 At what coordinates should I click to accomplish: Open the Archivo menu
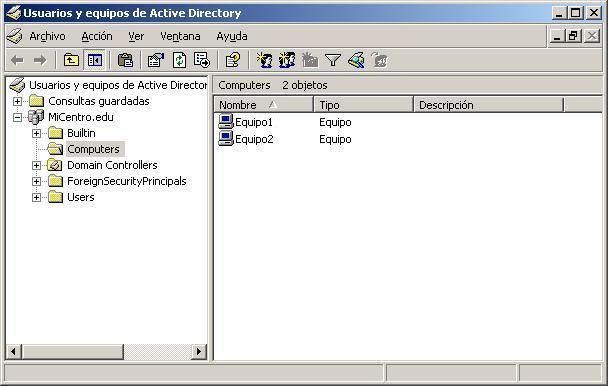(x=47, y=36)
